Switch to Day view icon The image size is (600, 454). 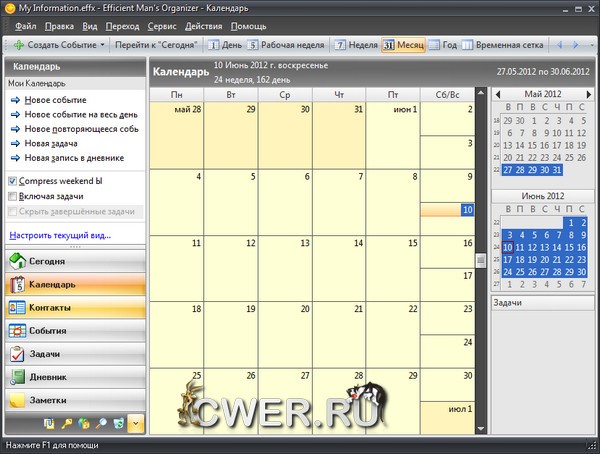213,45
